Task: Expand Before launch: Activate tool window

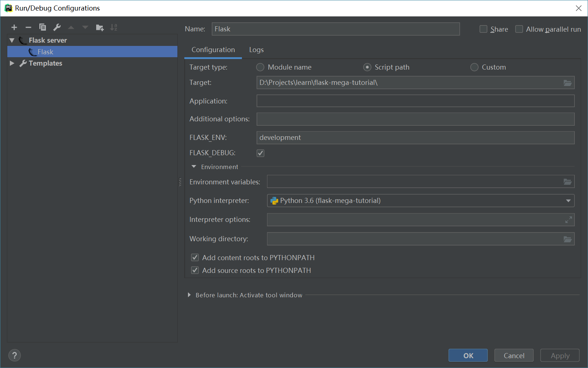Action: [189, 295]
